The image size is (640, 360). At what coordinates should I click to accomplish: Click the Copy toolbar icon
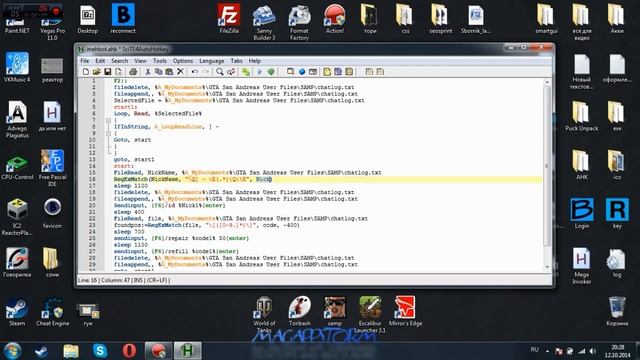pyautogui.click(x=158, y=72)
